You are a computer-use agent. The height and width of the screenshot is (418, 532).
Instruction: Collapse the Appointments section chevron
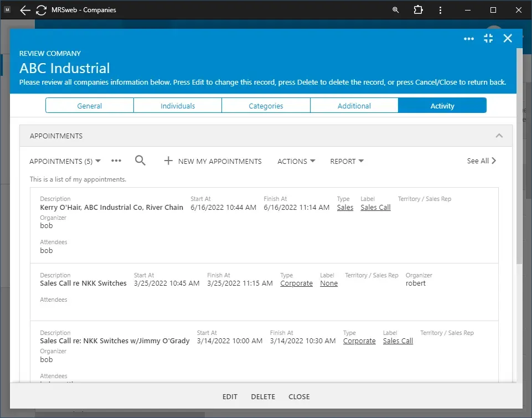[x=499, y=136]
